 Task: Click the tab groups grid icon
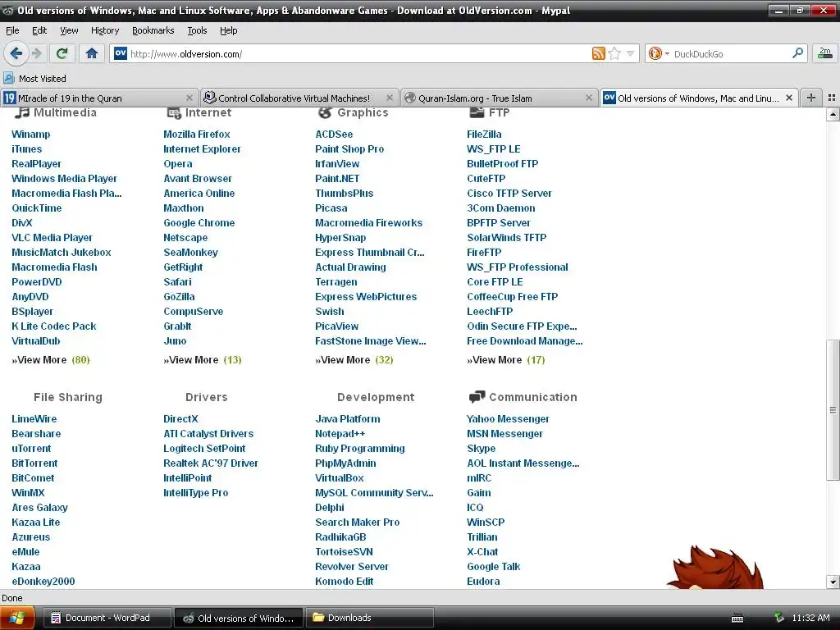(x=832, y=98)
